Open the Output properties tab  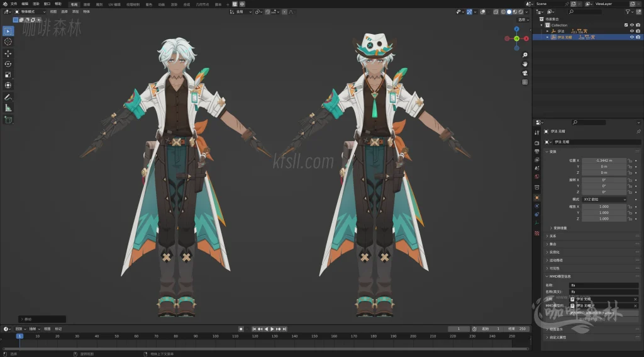(537, 151)
